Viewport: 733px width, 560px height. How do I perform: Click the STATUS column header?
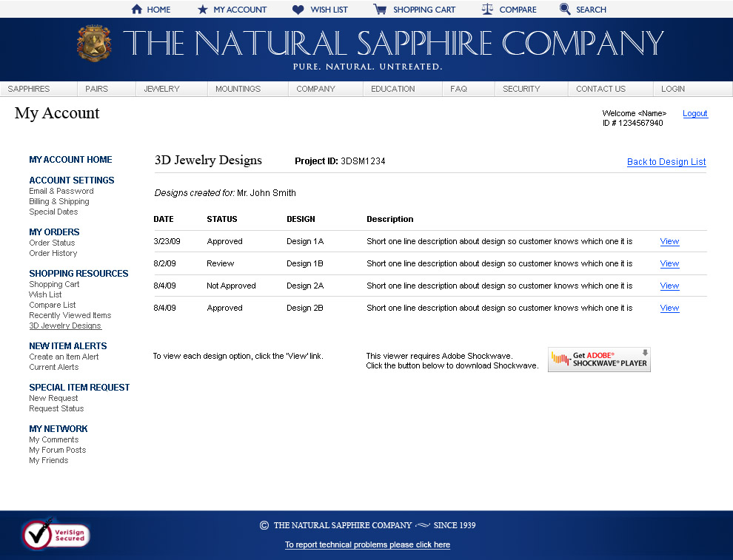point(222,219)
